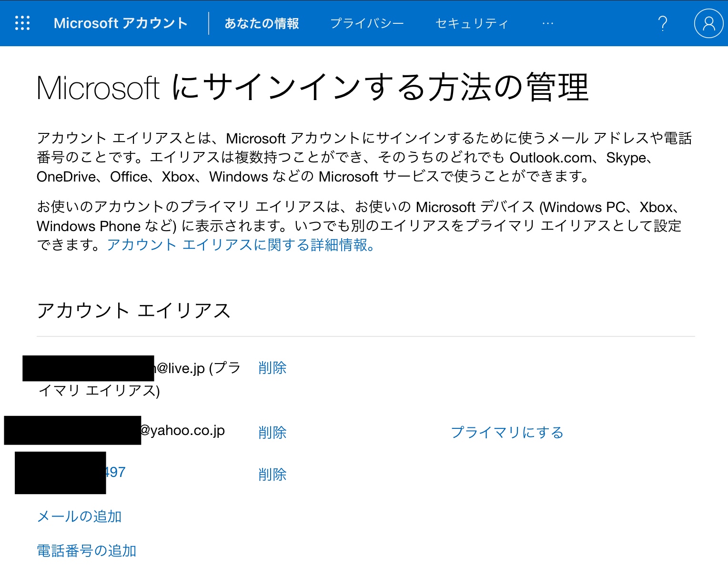Open the app launcher grid icon
Screen dimensions: 728x577
(22, 23)
